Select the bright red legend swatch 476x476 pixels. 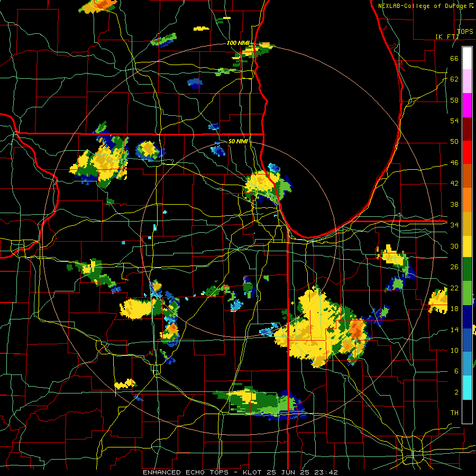467,153
